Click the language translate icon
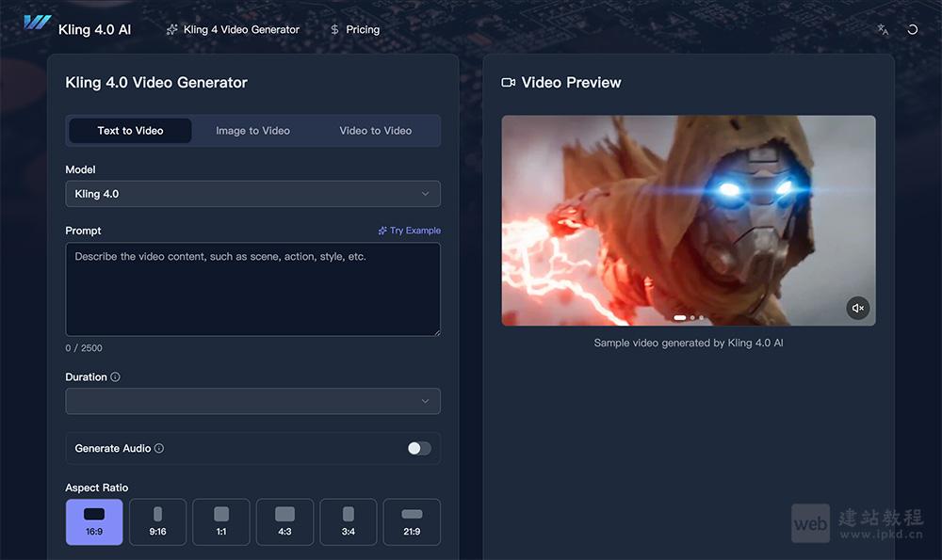The image size is (942, 560). (x=883, y=29)
